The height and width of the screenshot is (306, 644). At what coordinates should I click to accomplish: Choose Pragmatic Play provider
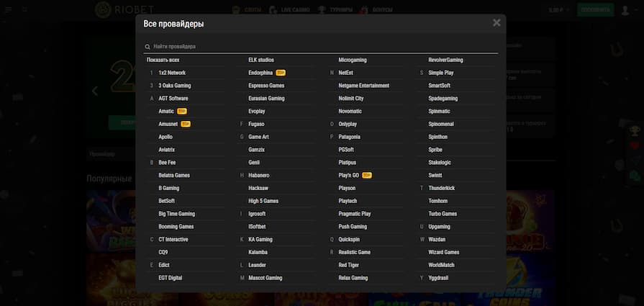(355, 214)
